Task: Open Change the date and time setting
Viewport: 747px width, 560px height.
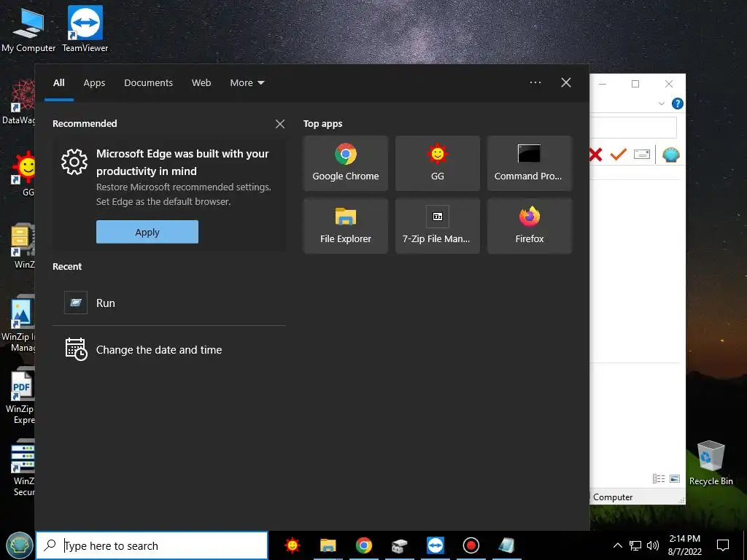Action: coord(169,349)
